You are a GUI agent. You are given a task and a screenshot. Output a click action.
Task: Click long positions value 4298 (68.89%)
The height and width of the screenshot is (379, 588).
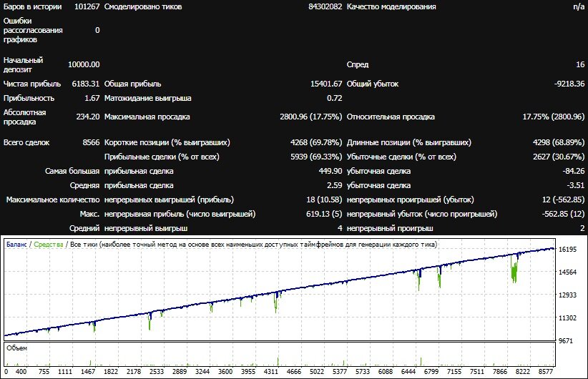pyautogui.click(x=559, y=142)
